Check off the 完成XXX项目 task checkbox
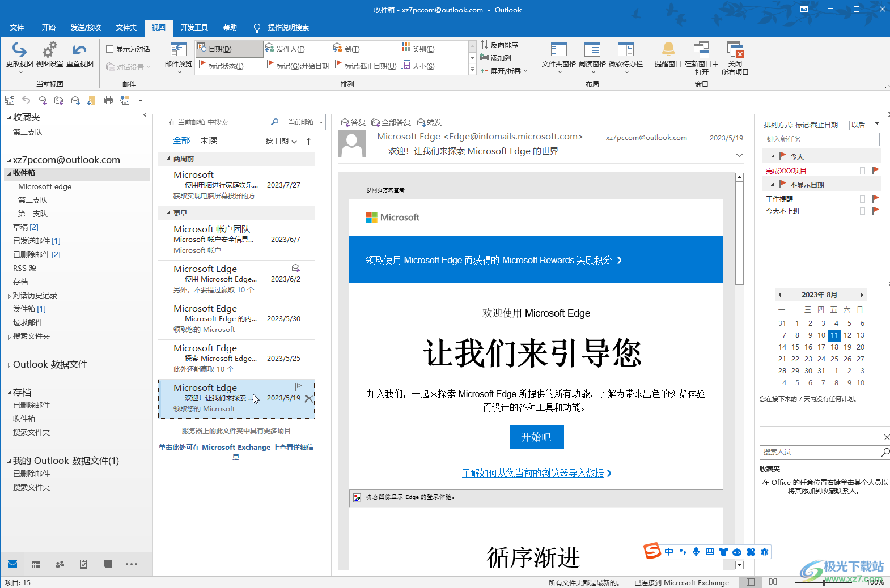The height and width of the screenshot is (588, 890). coord(863,171)
